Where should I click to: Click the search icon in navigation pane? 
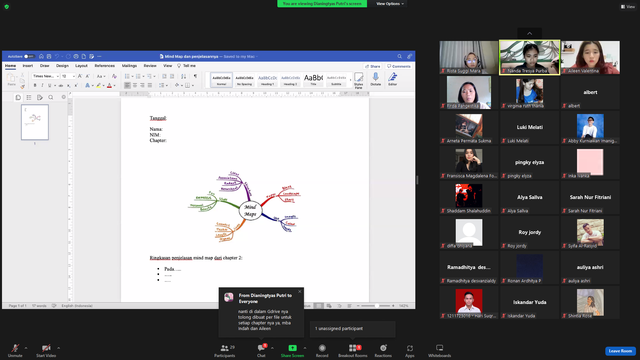pyautogui.click(x=51, y=97)
